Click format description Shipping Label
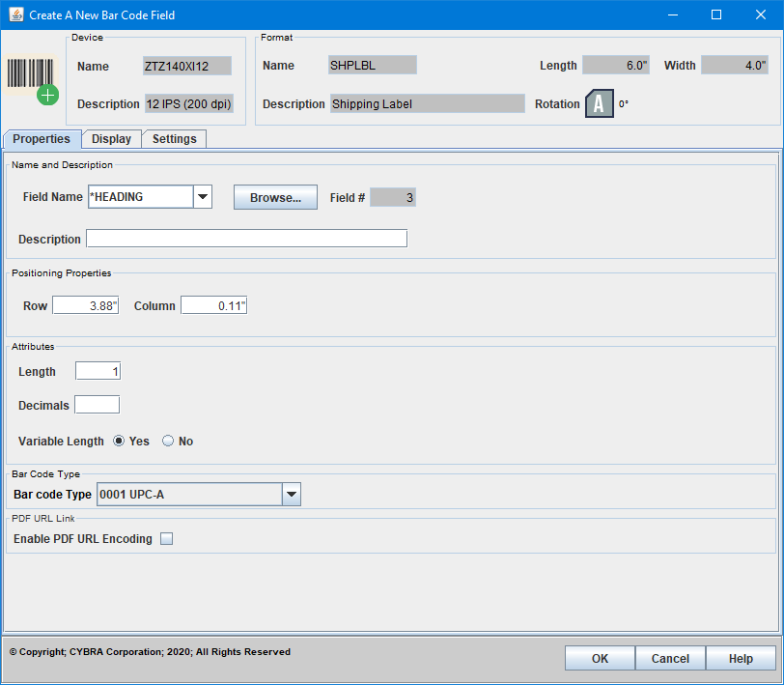The width and height of the screenshot is (784, 685). pos(428,103)
